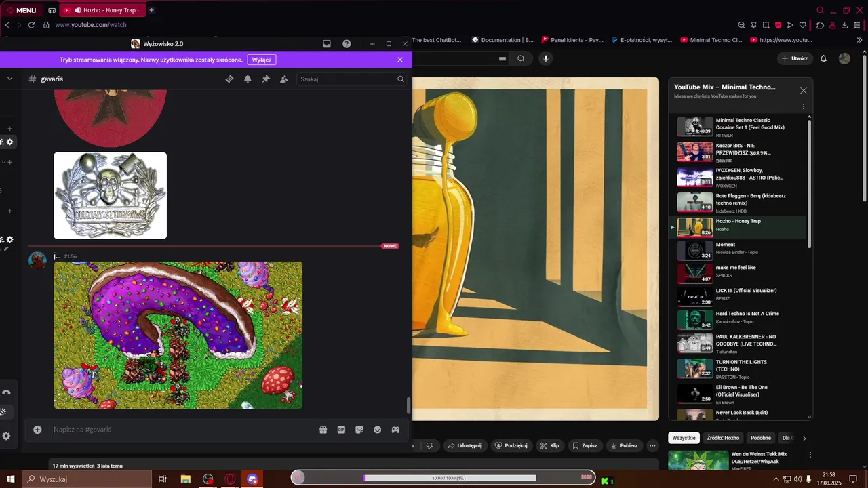The image size is (868, 488).
Task: Open E-płatności bookmark
Action: coord(642,40)
